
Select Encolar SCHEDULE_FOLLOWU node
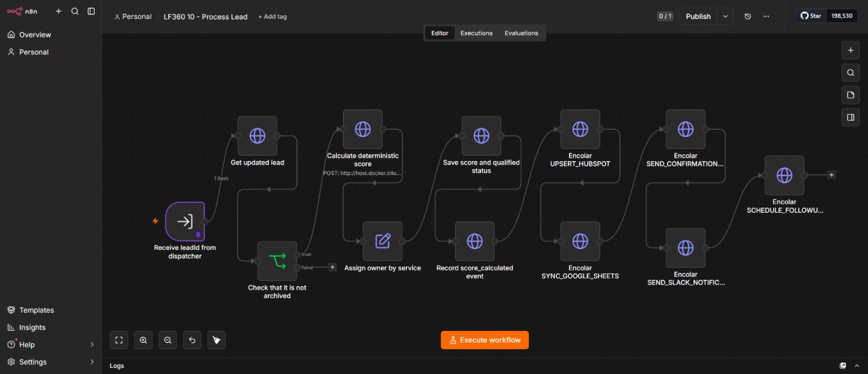[784, 175]
